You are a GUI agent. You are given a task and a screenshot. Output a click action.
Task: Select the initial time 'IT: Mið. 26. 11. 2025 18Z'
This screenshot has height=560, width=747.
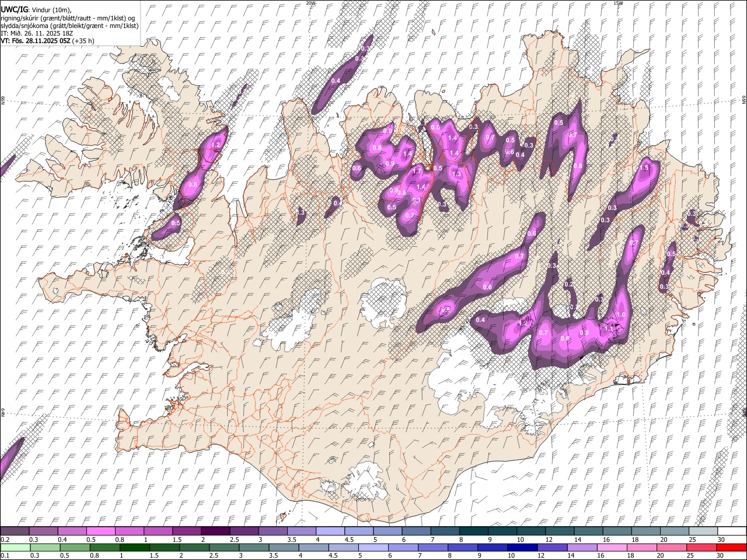[x=37, y=34]
